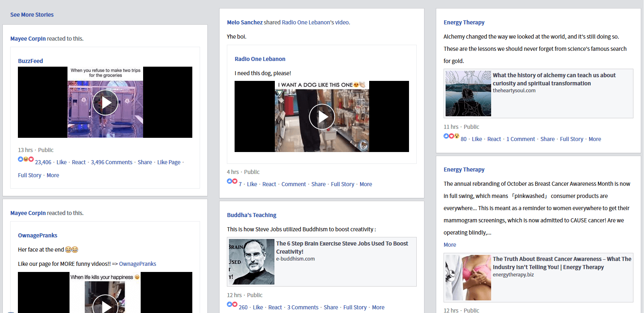The image size is (644, 313).
Task: Open the Steve Jobs article thumbnail
Action: point(252,262)
